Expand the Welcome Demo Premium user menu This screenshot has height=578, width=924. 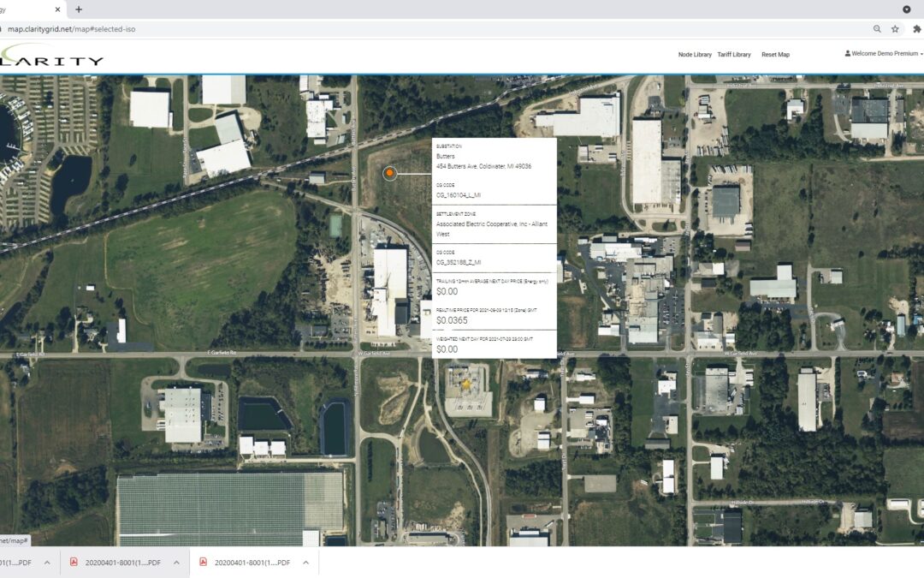[x=883, y=54]
